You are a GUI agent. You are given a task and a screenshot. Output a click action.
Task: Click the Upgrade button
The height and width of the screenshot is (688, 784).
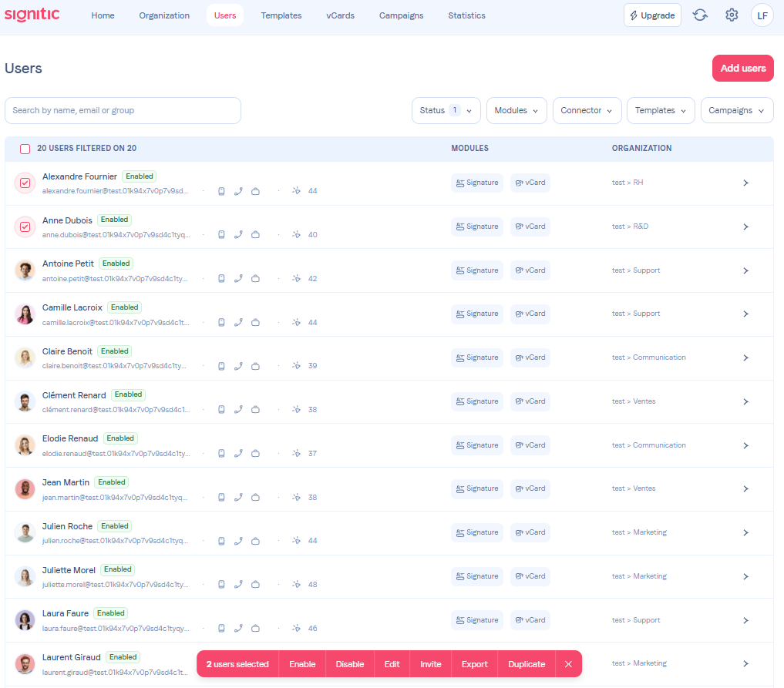click(x=652, y=15)
